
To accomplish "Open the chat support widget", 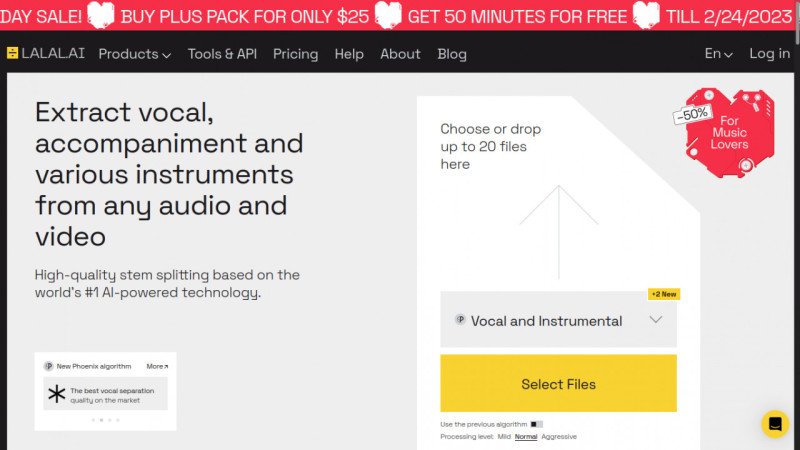I will coord(775,424).
